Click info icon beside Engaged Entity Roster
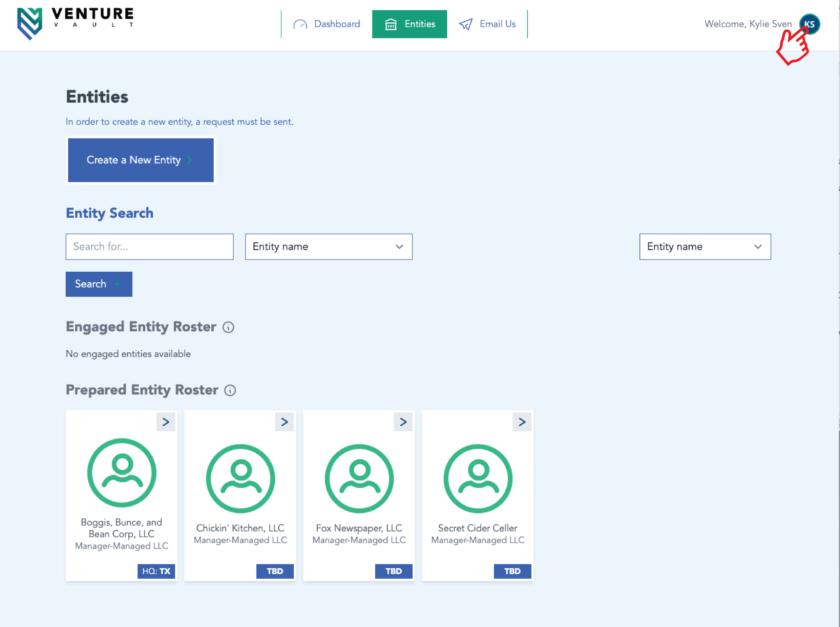Viewport: 840px width, 627px height. click(x=228, y=327)
